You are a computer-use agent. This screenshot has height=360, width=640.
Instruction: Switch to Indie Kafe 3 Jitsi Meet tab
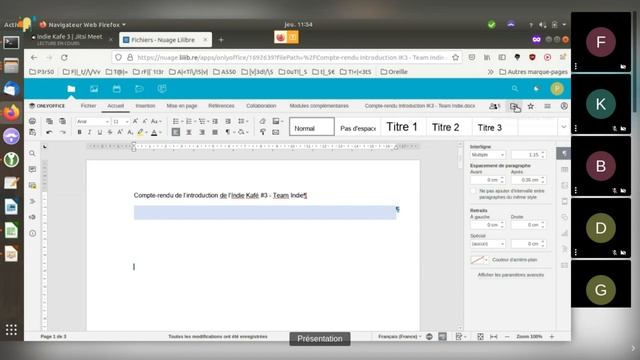click(69, 39)
